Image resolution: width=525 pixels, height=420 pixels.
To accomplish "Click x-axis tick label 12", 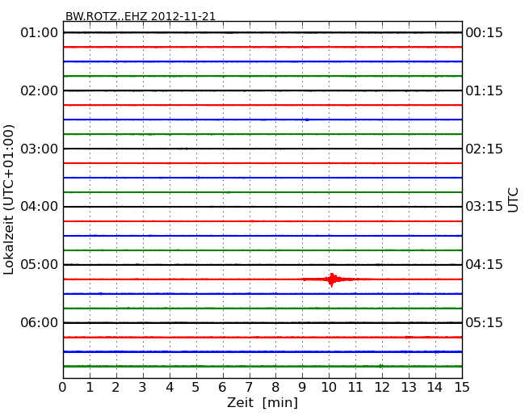I will click(382, 388).
